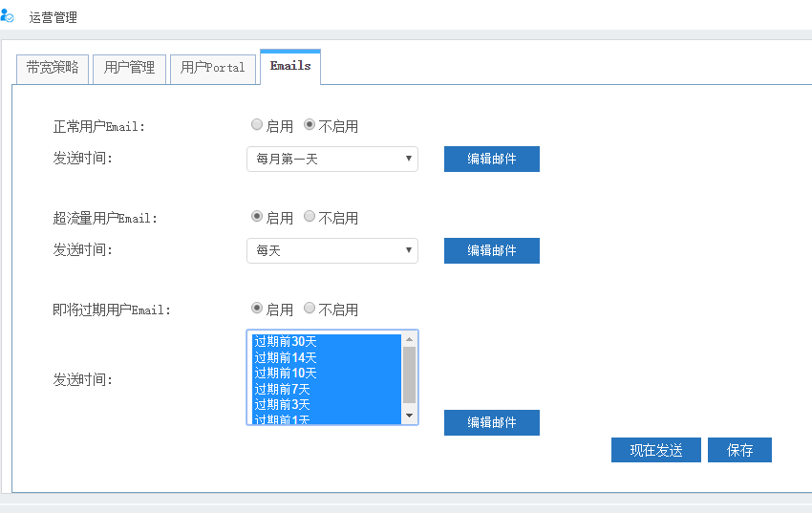Image resolution: width=812 pixels, height=513 pixels.
Task: Enable 正常用户Email with the 启用 radio
Action: pos(257,125)
